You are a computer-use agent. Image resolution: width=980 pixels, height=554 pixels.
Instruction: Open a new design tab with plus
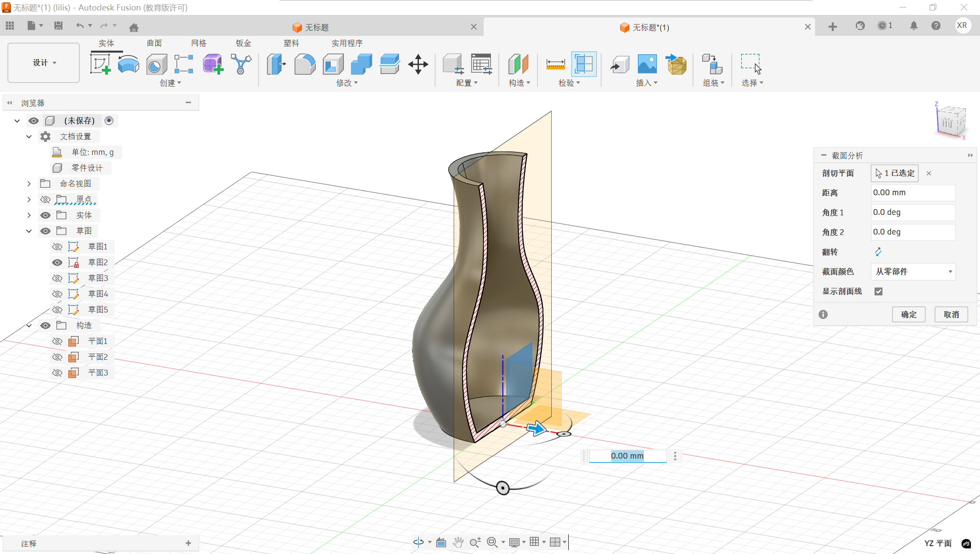pos(833,27)
